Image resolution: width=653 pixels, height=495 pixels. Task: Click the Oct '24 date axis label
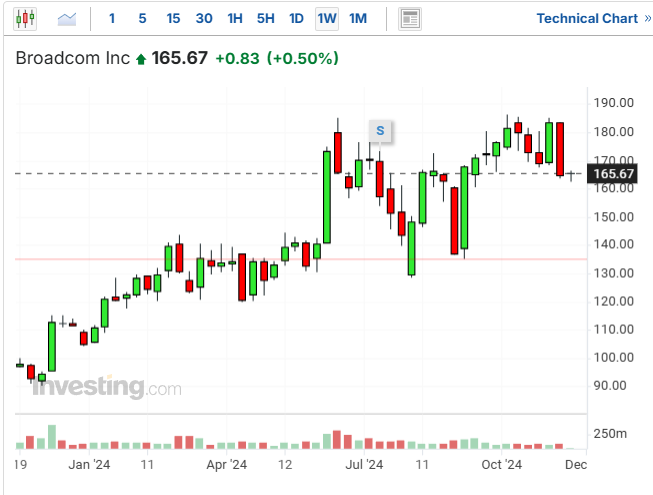coord(501,465)
